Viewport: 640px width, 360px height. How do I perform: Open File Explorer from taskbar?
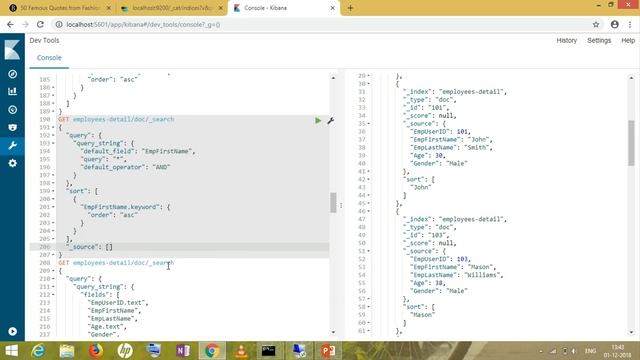pyautogui.click(x=67, y=351)
